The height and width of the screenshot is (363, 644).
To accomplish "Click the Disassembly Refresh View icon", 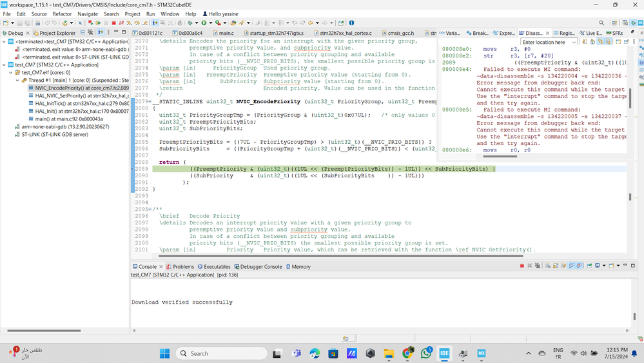I will coord(585,41).
